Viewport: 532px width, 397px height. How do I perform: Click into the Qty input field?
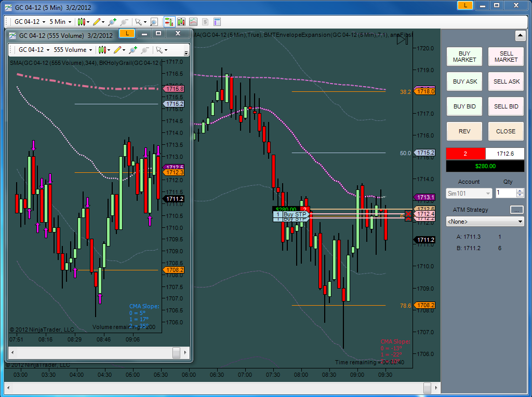click(x=506, y=193)
